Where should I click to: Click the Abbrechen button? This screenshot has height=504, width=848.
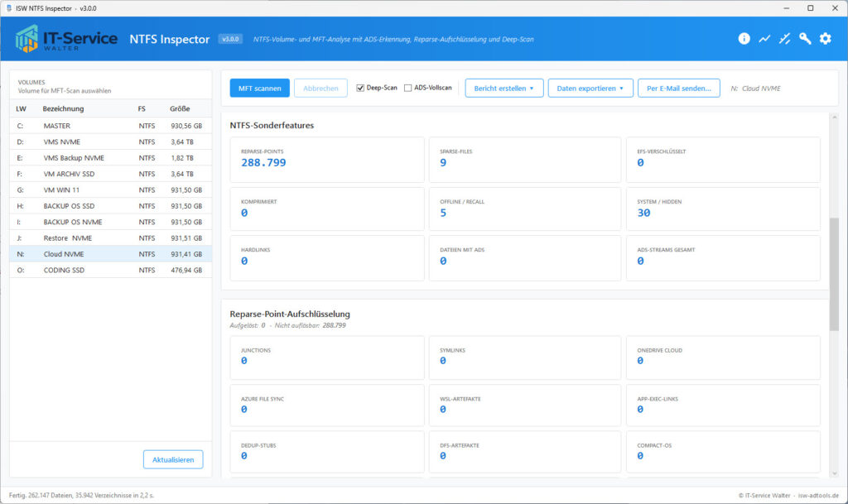click(320, 88)
